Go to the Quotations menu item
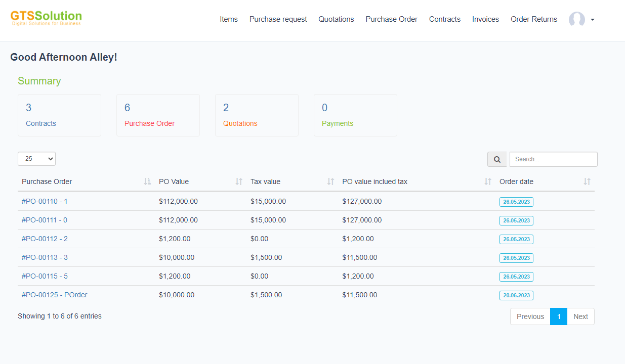 click(336, 19)
